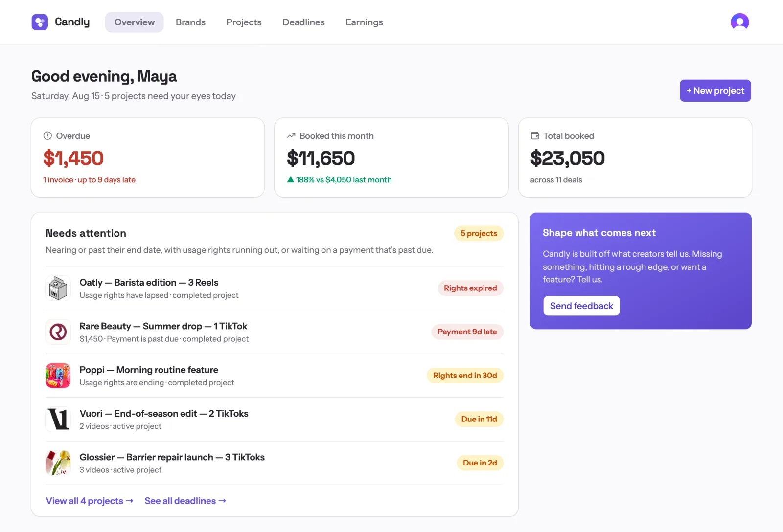This screenshot has height=532, width=783.
Task: Open Vuori — End-of-season edit — 2 TikToks
Action: tap(275, 419)
